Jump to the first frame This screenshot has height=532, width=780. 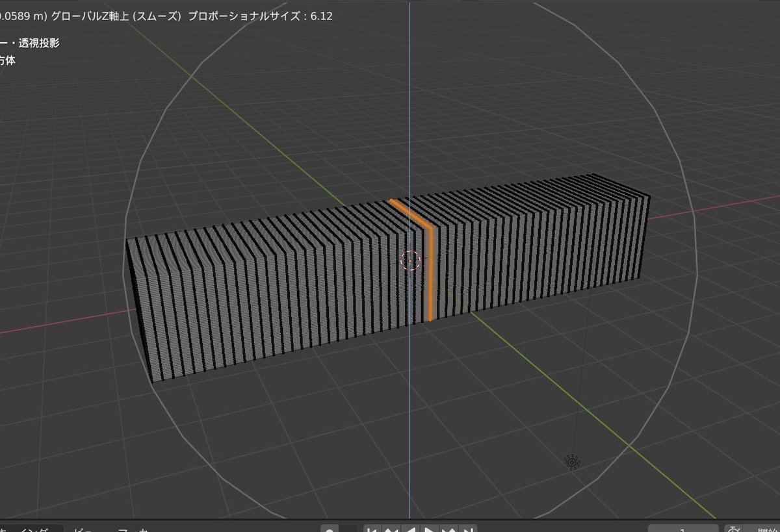click(372, 529)
